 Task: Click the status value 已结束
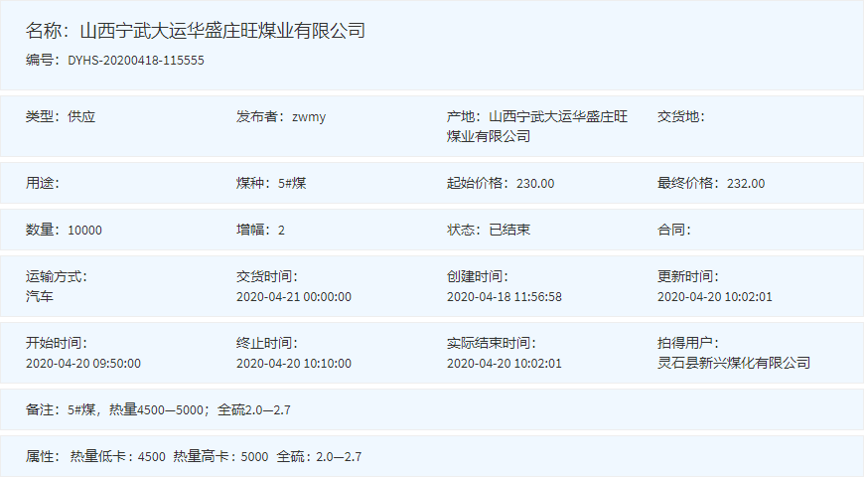(x=509, y=230)
